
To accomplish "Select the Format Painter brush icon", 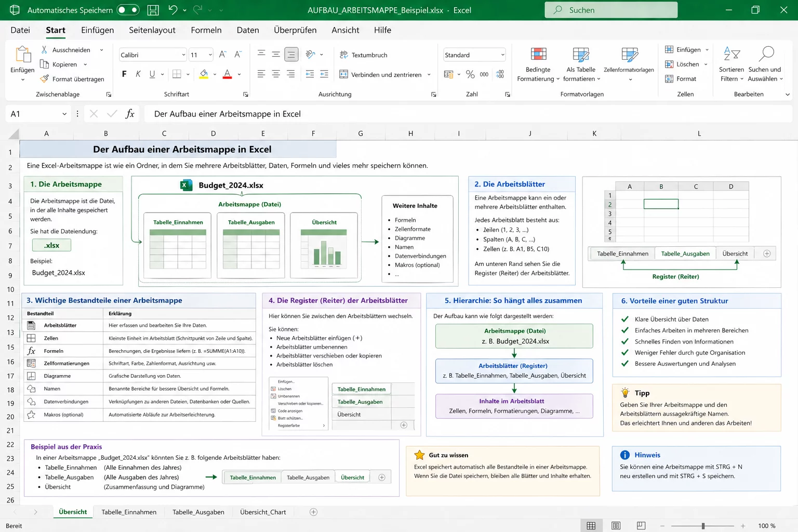I will click(45, 79).
